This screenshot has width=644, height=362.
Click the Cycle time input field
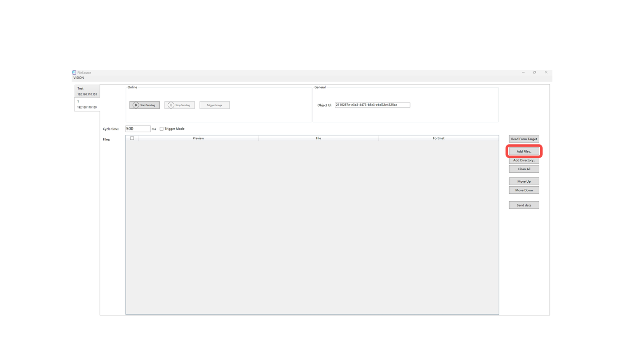[x=138, y=129]
